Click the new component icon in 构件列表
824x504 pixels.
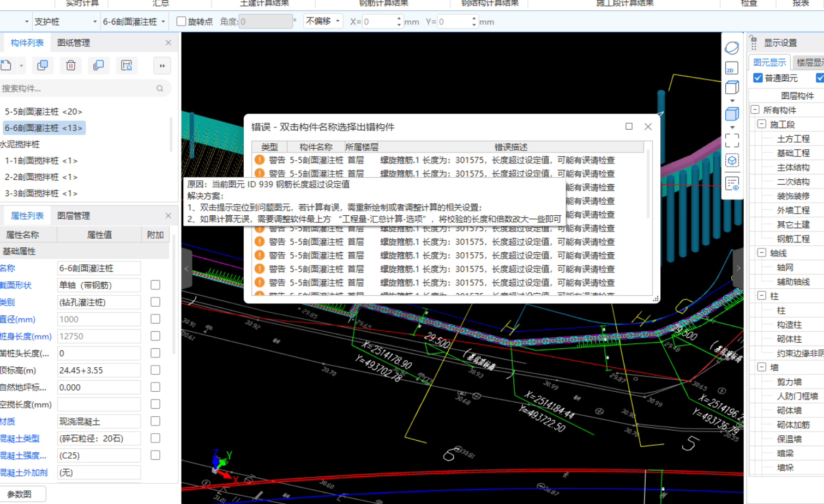tap(6, 65)
